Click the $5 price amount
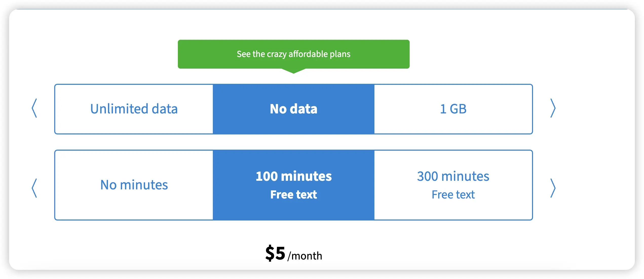The image size is (644, 279). pos(275,253)
